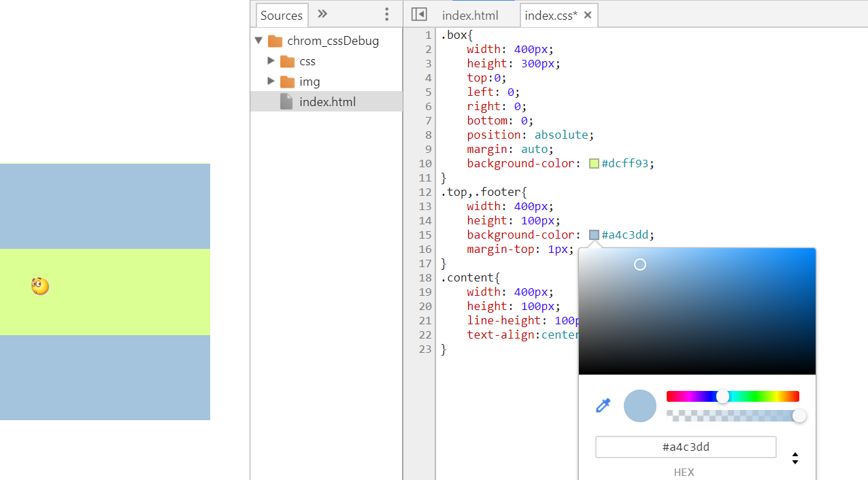This screenshot has width=868, height=480.
Task: Click the HEX format label
Action: tap(684, 472)
